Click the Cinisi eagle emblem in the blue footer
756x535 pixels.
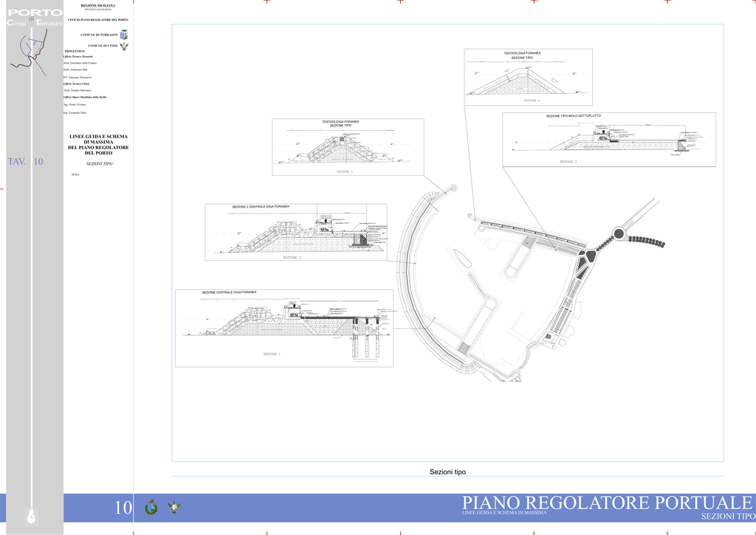pos(174,508)
